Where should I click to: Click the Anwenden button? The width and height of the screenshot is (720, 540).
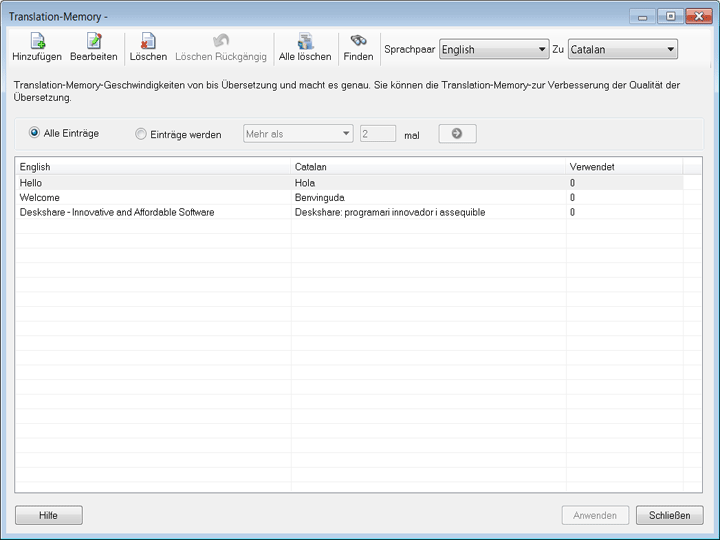click(x=595, y=515)
